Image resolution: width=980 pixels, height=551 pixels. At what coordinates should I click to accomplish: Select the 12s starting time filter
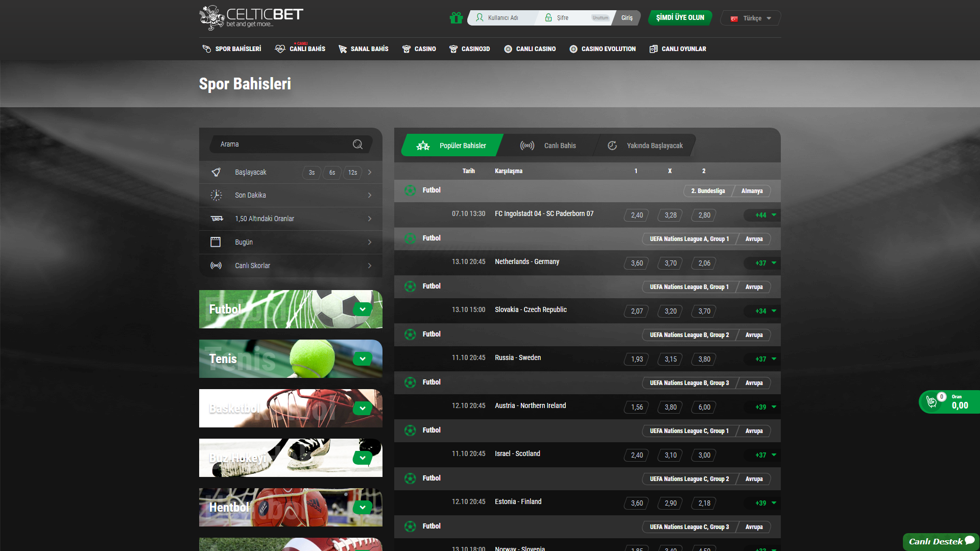(x=352, y=173)
